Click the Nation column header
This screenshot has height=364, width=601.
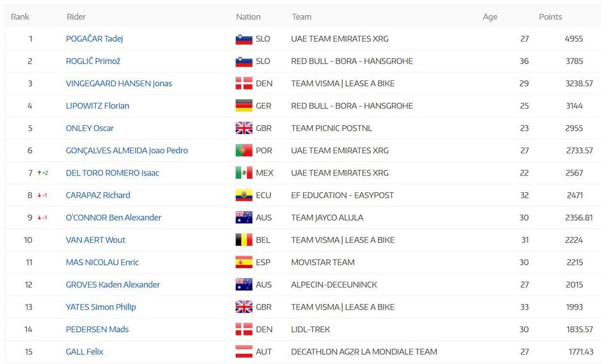(x=248, y=17)
